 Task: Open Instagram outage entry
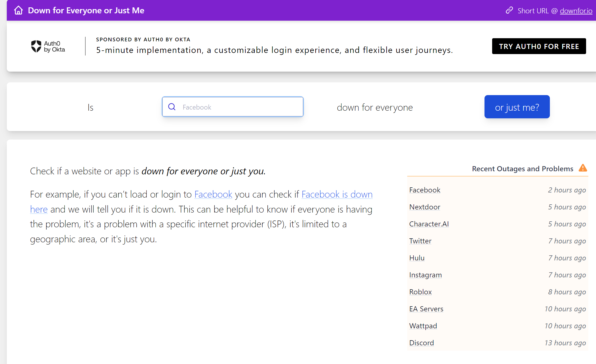[425, 275]
